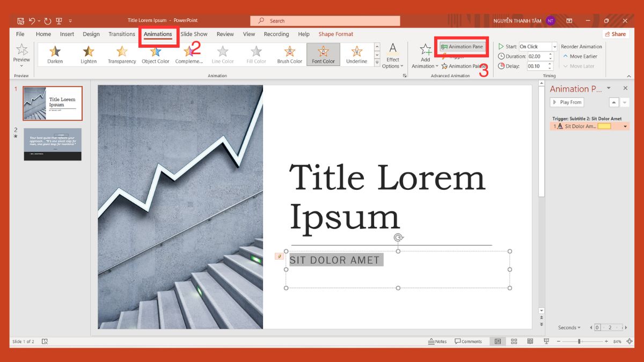
Task: Select the Darken animation effect
Action: click(54, 54)
